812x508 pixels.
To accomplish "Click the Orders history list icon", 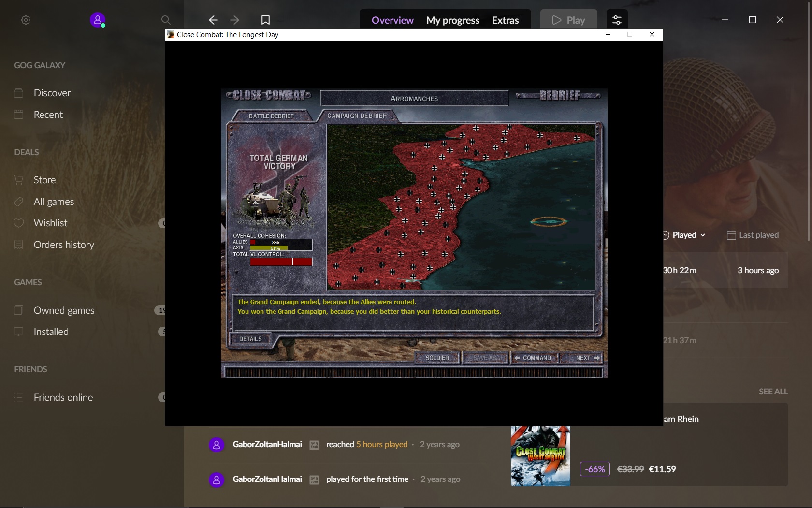I will pyautogui.click(x=19, y=245).
